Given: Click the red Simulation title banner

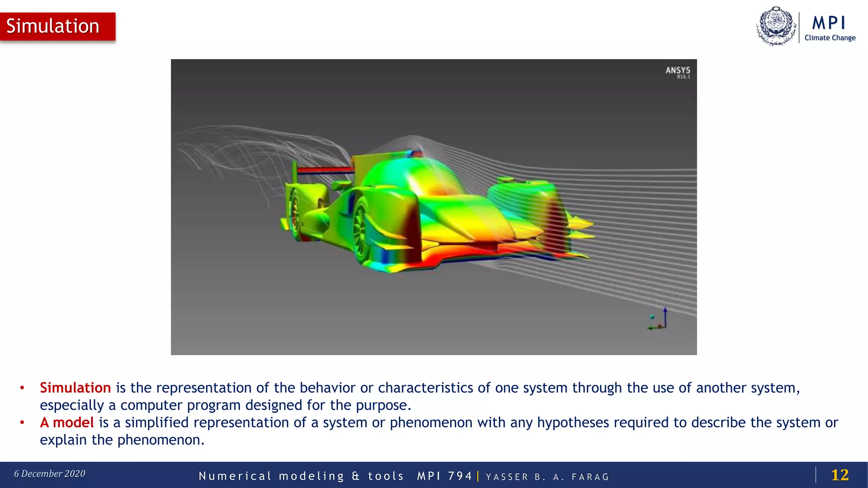Looking at the screenshot, I should 58,26.
